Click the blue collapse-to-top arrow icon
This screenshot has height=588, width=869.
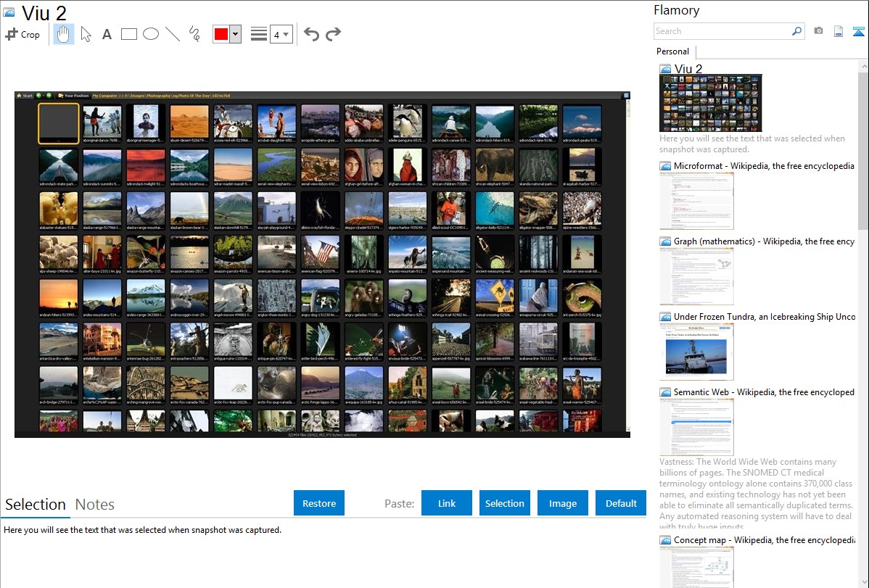point(859,31)
